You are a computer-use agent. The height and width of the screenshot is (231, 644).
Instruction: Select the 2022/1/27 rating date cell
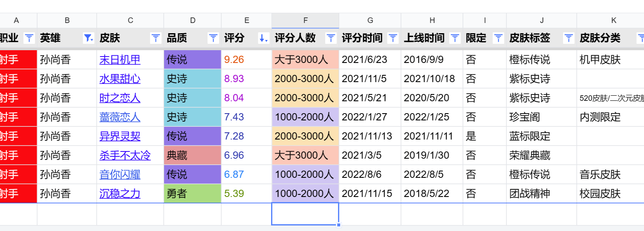pos(370,117)
